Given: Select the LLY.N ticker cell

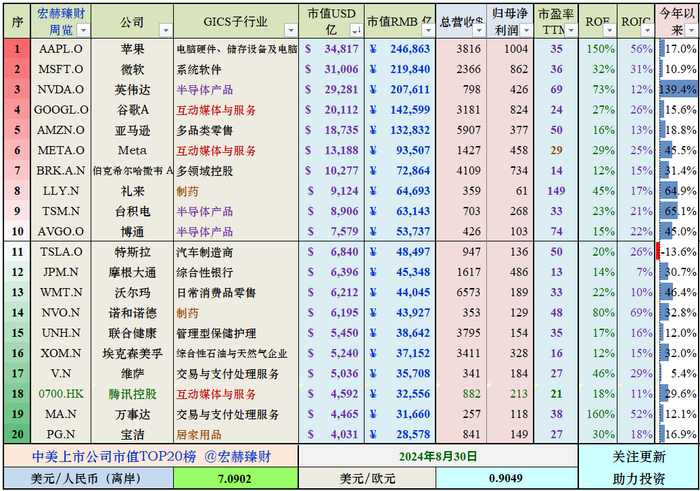Looking at the screenshot, I should pos(61,191).
